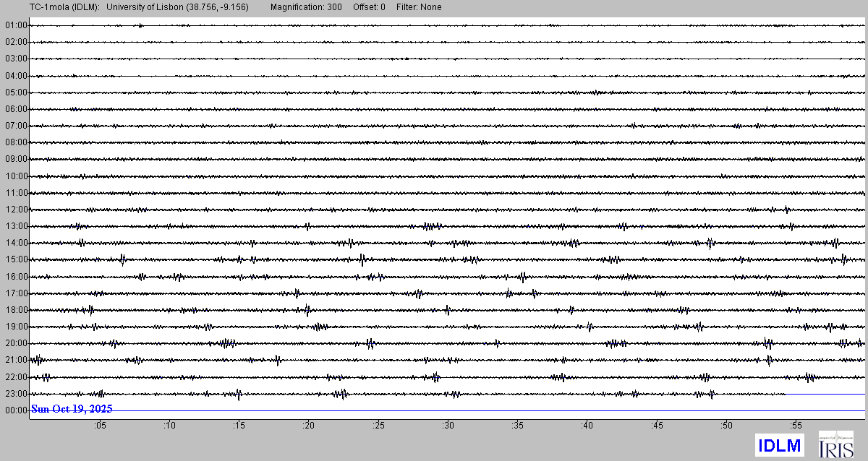Click the 23:00 hour trace label
Viewport: 868px width, 461px height.
click(x=16, y=394)
